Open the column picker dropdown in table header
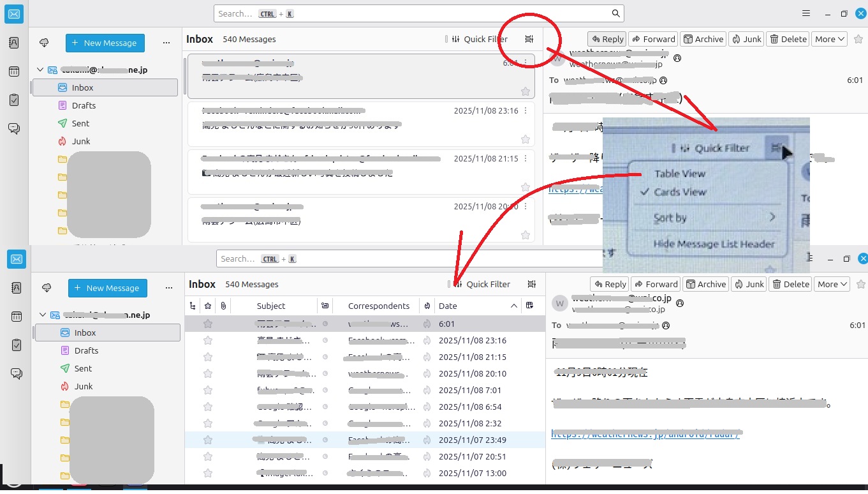The height and width of the screenshot is (494, 868). pos(529,306)
